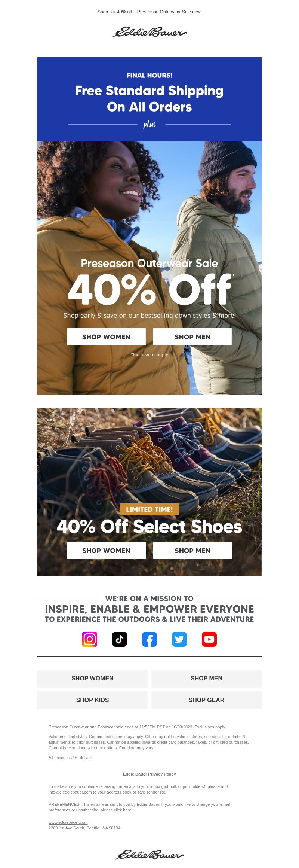Follow the 'click here' unsubscribe link
299x868 pixels.
(123, 810)
